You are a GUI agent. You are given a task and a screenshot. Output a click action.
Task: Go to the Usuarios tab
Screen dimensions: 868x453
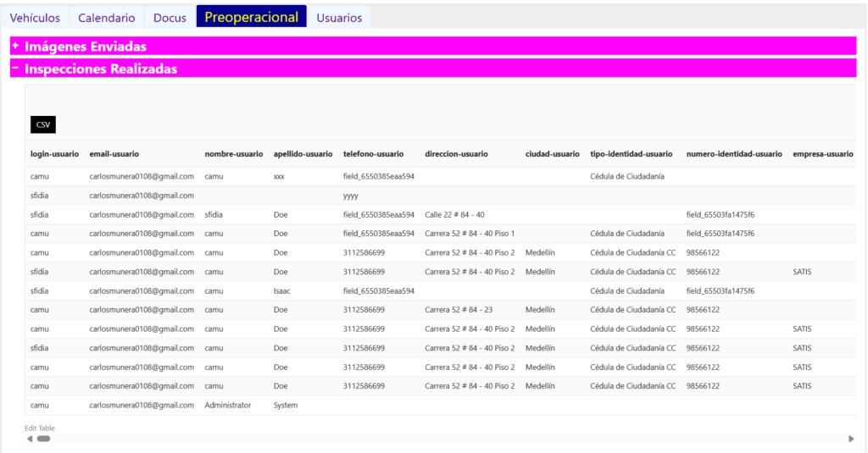pos(339,18)
